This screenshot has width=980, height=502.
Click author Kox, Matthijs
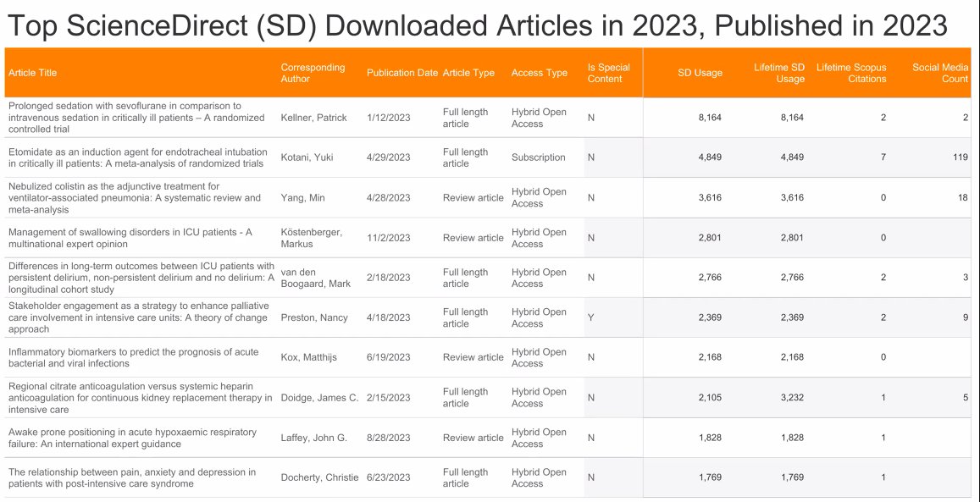point(309,357)
